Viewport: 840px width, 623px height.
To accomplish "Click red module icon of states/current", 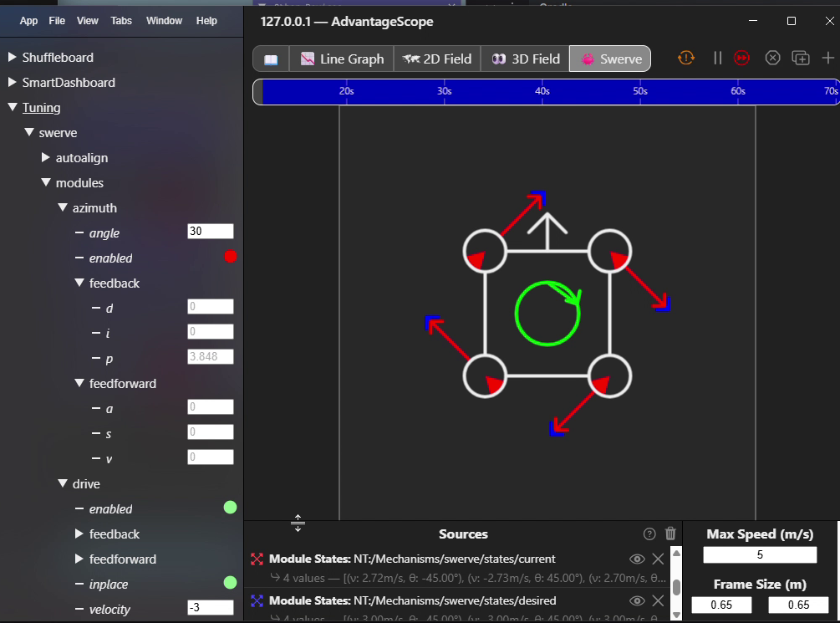I will pos(257,559).
